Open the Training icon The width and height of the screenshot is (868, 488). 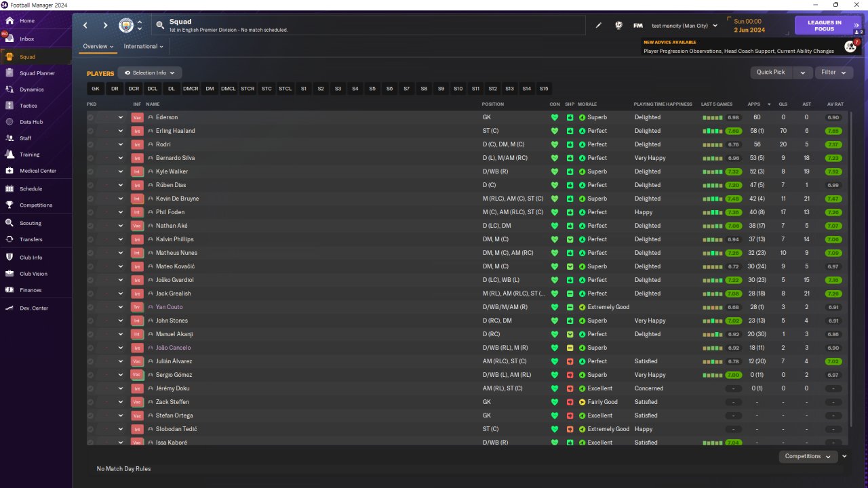(x=9, y=155)
